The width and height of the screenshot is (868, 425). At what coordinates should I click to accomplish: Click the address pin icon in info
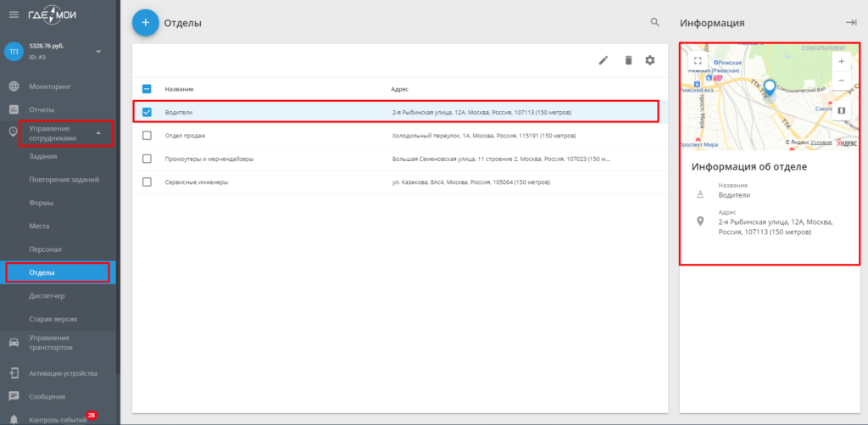point(699,221)
